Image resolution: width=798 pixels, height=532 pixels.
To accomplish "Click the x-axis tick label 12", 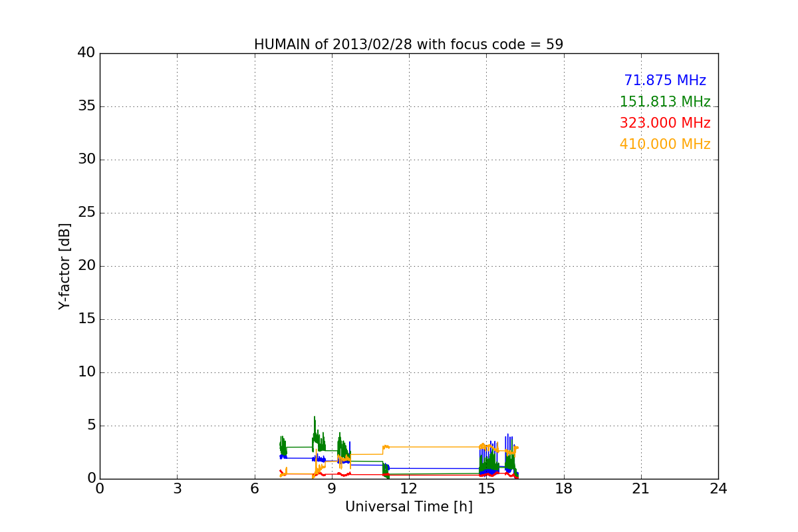I will (409, 489).
